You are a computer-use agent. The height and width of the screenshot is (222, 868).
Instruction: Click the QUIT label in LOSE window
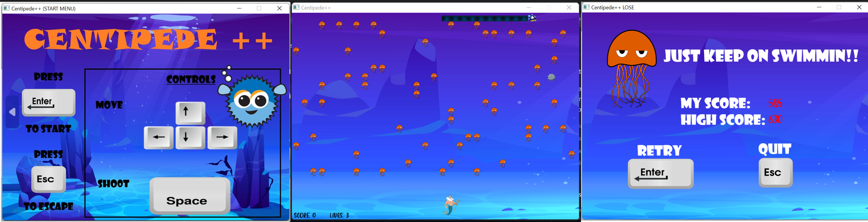(775, 149)
